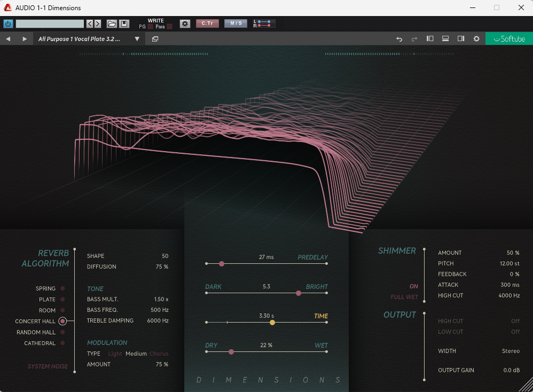Load previous Softube preset with left triangle
Screen dimensions: 533x392
(8, 39)
